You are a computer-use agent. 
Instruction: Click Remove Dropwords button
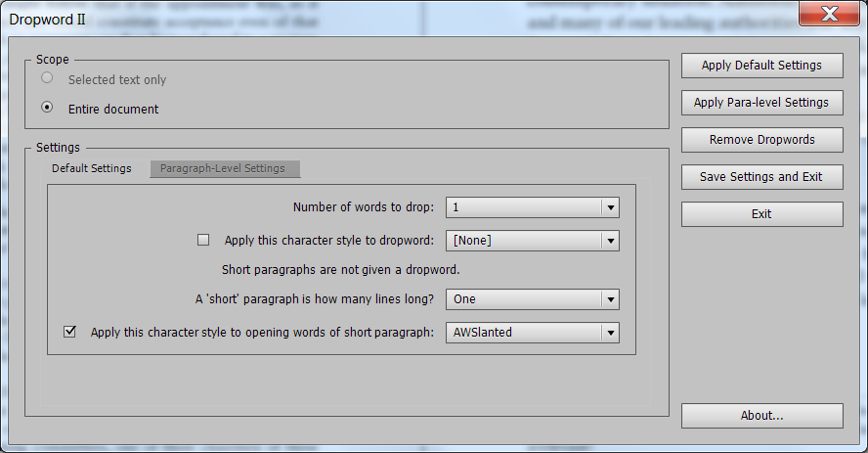coord(761,140)
